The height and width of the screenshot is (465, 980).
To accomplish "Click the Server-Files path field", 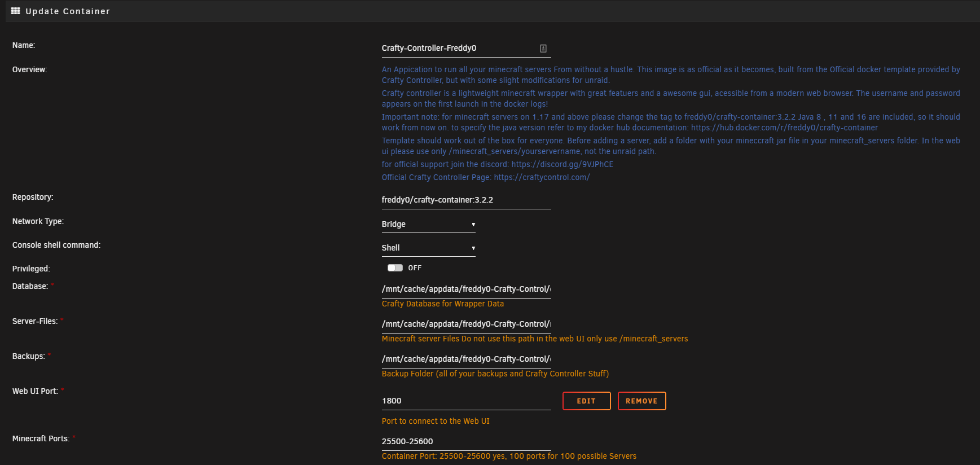I will pos(466,324).
